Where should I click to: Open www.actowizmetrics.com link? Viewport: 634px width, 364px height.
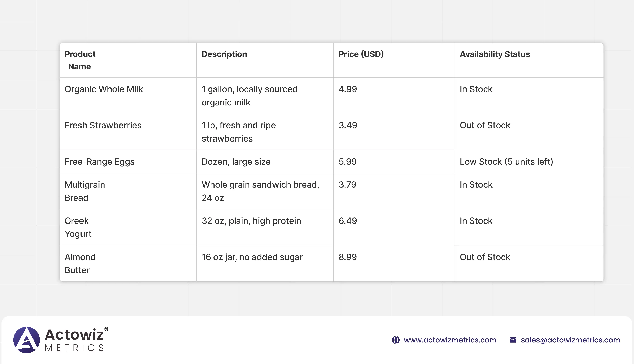click(450, 340)
